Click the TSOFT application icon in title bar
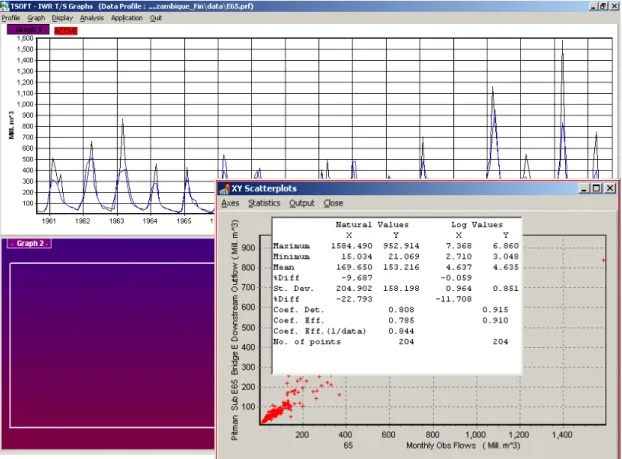Viewport: 622px width, 459px height. [x=5, y=6]
